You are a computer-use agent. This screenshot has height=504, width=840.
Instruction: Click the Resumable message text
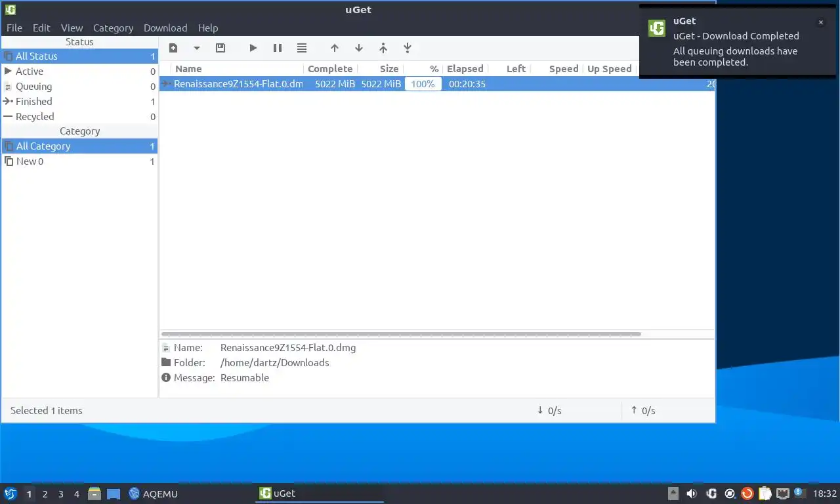[x=245, y=378]
